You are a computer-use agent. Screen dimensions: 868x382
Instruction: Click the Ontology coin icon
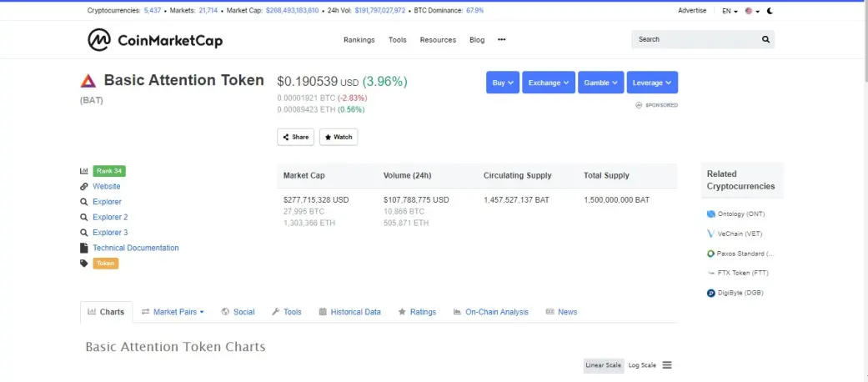pos(711,214)
